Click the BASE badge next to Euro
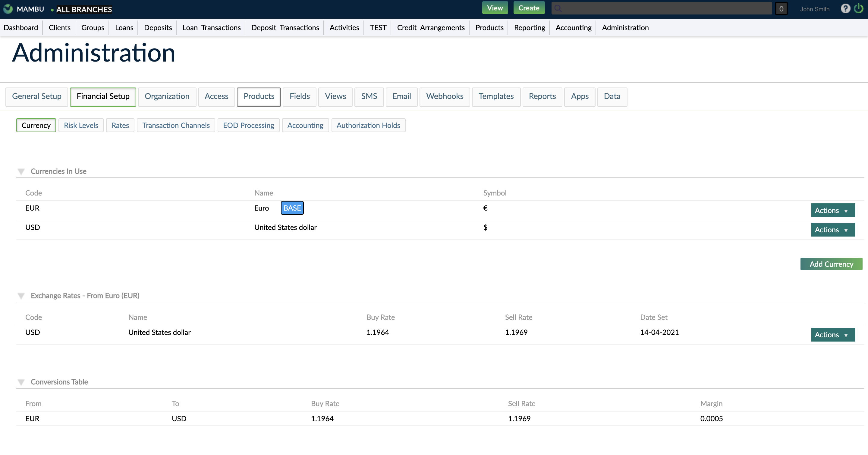 click(292, 208)
